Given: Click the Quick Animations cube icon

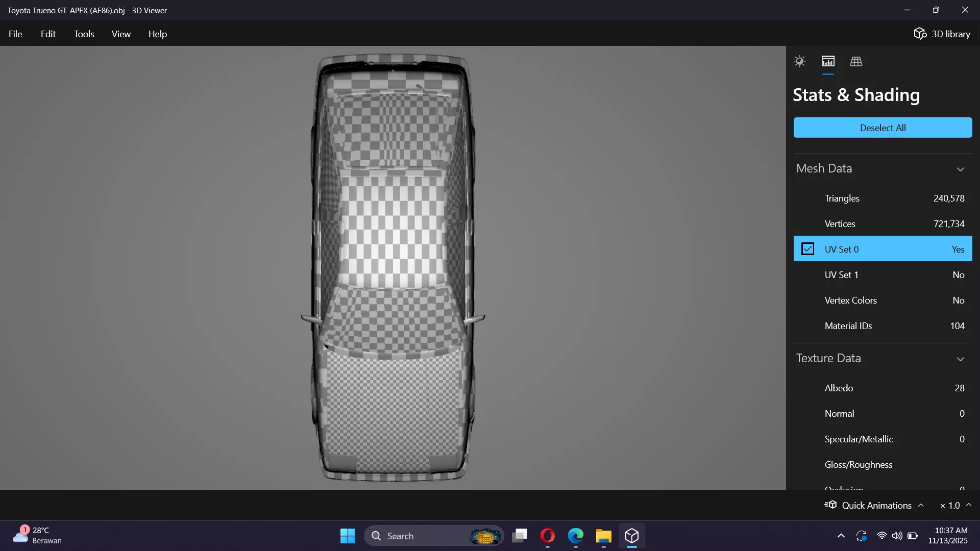Looking at the screenshot, I should [x=831, y=505].
